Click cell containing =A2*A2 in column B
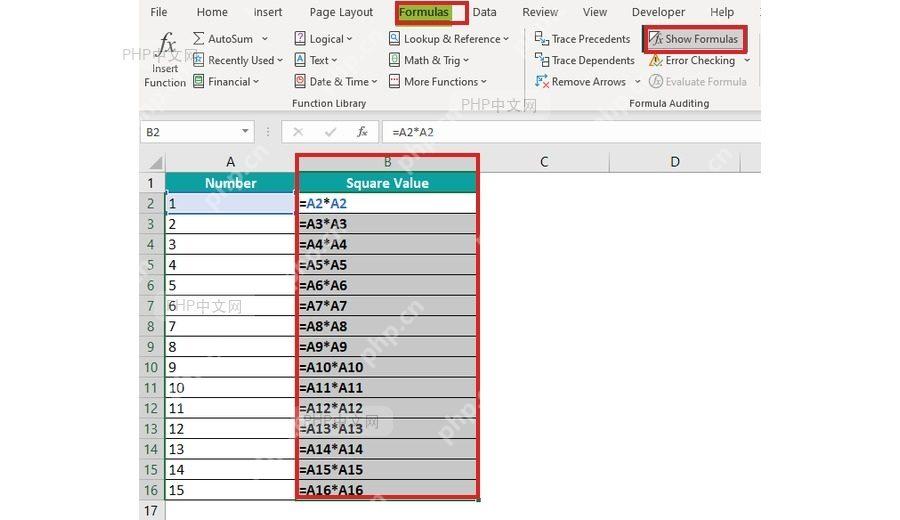900x520 pixels. [387, 203]
